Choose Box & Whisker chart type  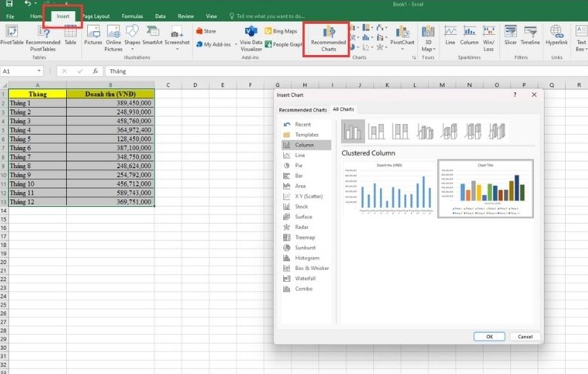click(x=311, y=268)
